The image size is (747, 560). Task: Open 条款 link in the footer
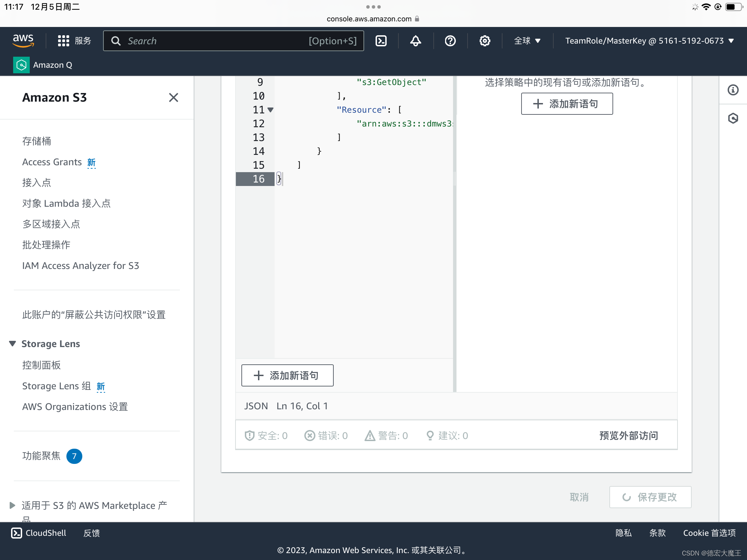[x=657, y=533]
